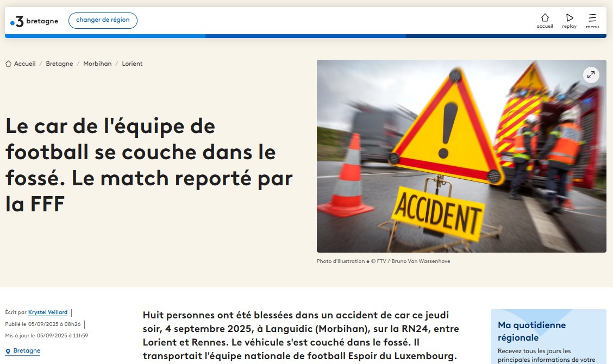Open author Krystel Veillard's page
613x364 pixels.
(48, 312)
